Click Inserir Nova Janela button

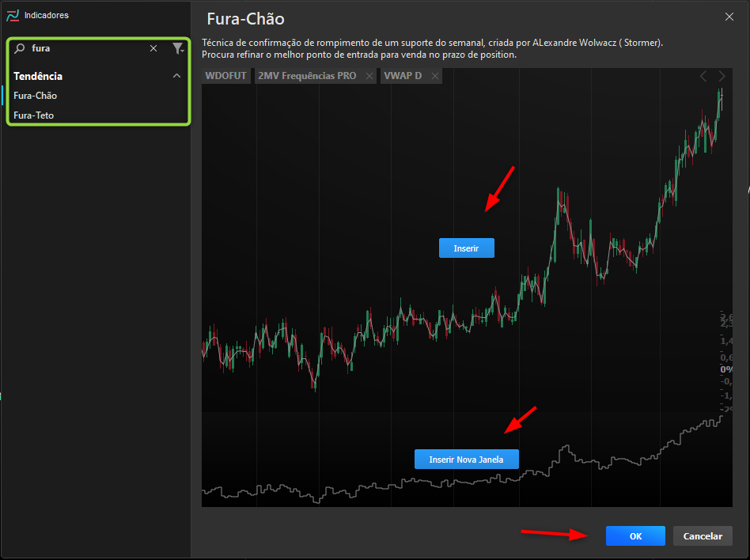[x=466, y=460]
